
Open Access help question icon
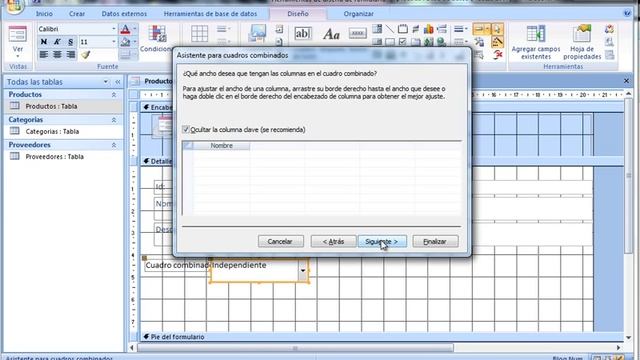coord(627,13)
